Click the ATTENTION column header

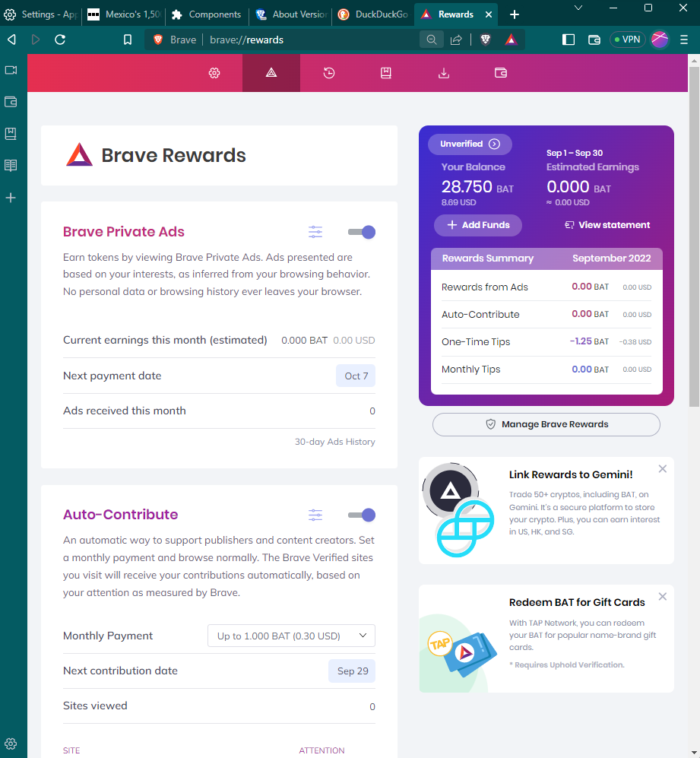321,750
